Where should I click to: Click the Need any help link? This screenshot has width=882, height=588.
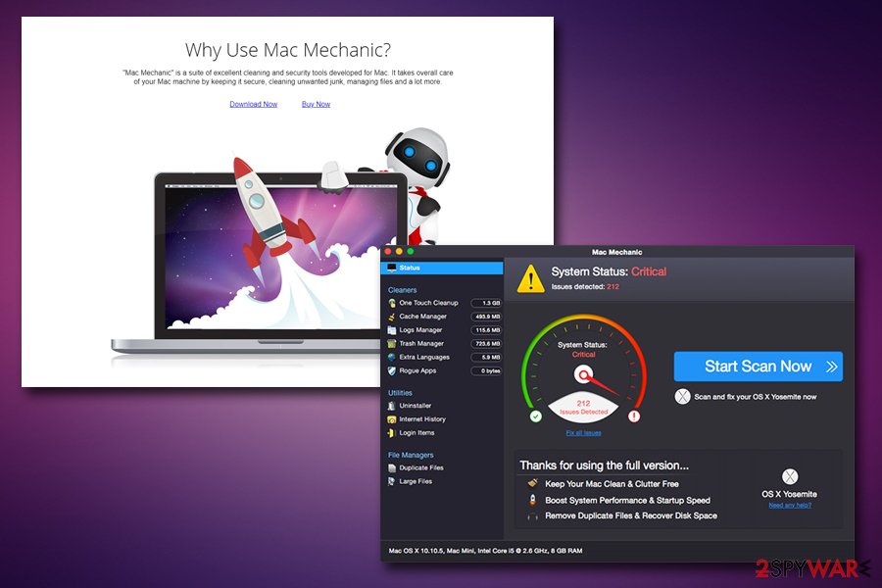[x=790, y=506]
